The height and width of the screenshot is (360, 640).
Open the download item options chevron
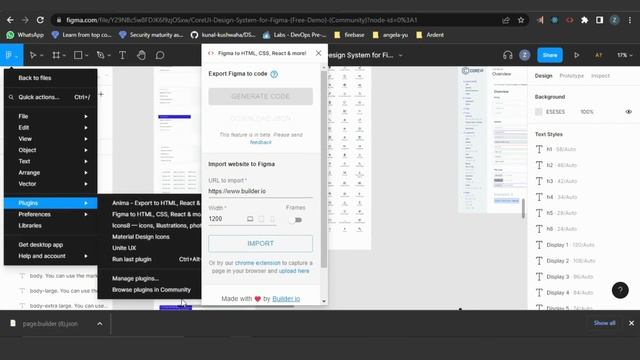[100, 324]
